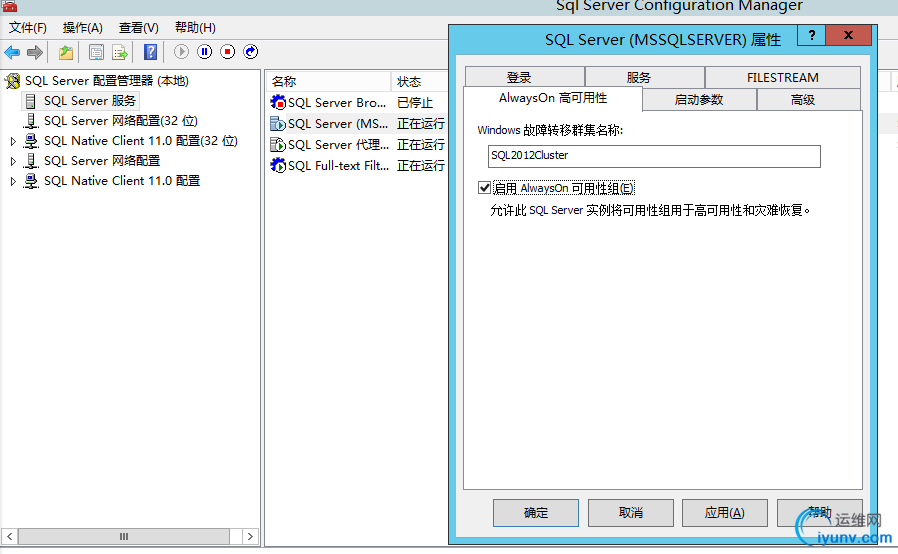
Task: Click the SQL Native Client 11.0 配置 icon
Action: 31,181
